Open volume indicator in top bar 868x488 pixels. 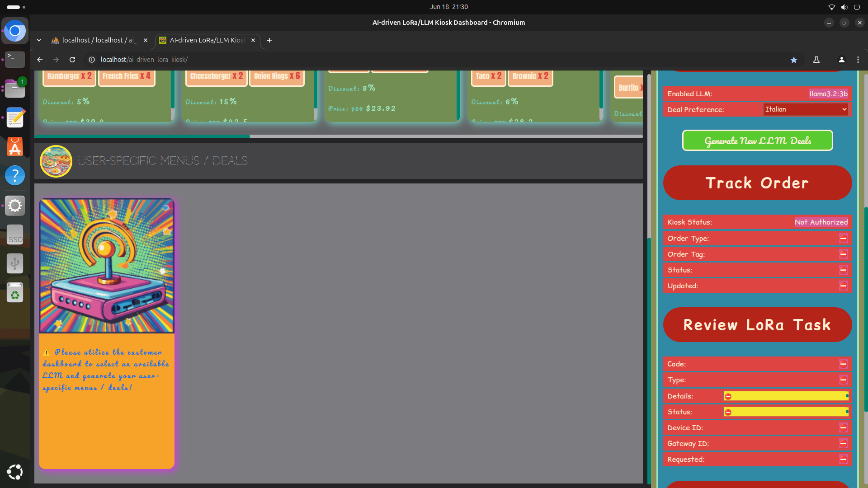[844, 7]
